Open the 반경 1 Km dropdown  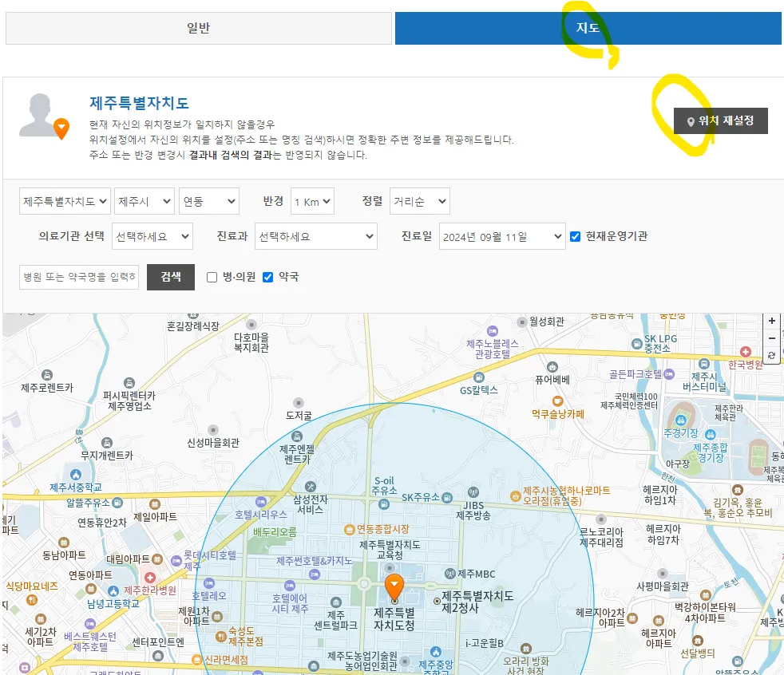pos(311,201)
